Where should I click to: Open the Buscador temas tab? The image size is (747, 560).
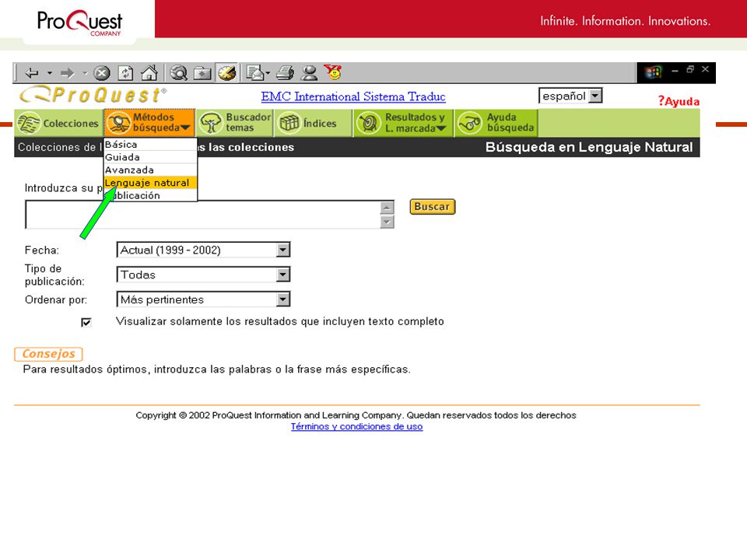click(x=235, y=123)
